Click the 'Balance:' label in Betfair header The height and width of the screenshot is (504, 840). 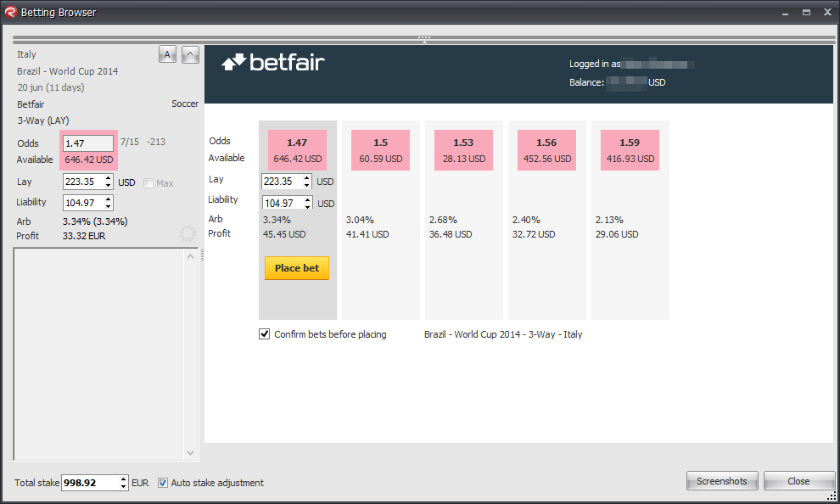pos(586,82)
